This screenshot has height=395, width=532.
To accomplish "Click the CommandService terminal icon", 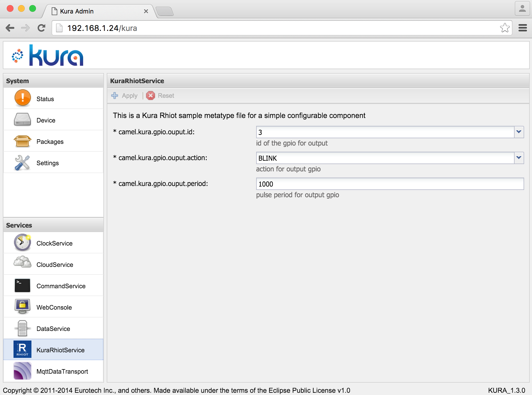I will (x=22, y=285).
